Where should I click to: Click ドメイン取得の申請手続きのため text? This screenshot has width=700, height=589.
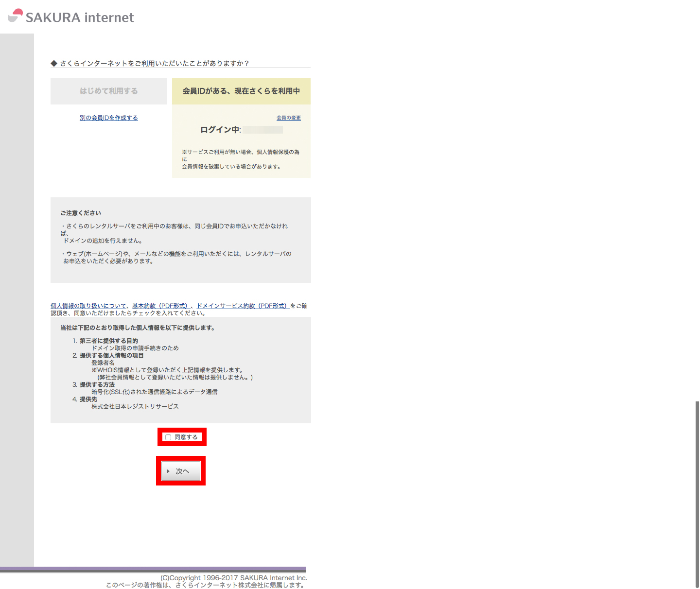click(x=135, y=348)
